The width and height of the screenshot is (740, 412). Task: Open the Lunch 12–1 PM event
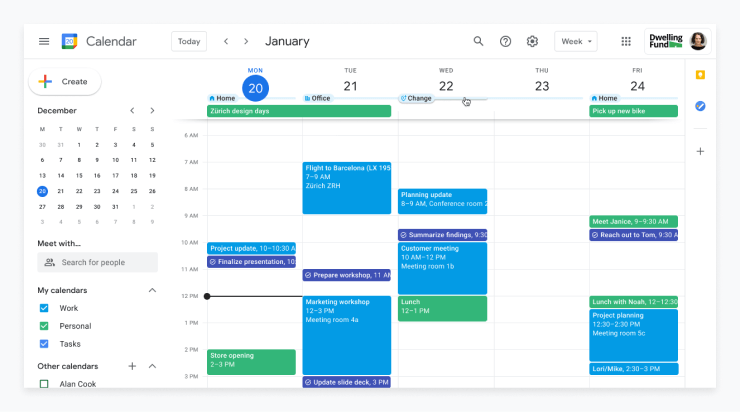tap(442, 309)
